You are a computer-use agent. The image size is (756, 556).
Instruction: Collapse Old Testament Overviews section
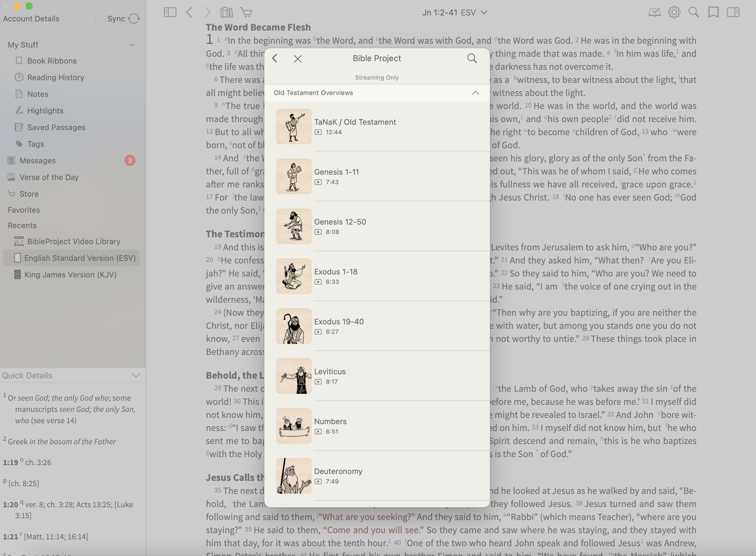coord(475,93)
